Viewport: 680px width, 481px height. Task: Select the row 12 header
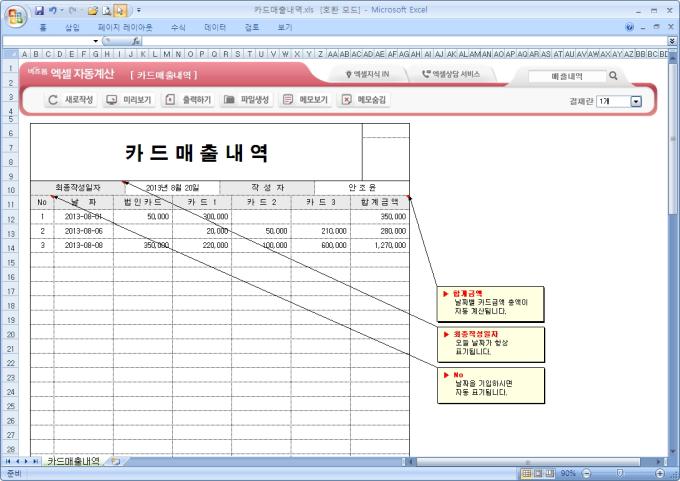point(10,219)
